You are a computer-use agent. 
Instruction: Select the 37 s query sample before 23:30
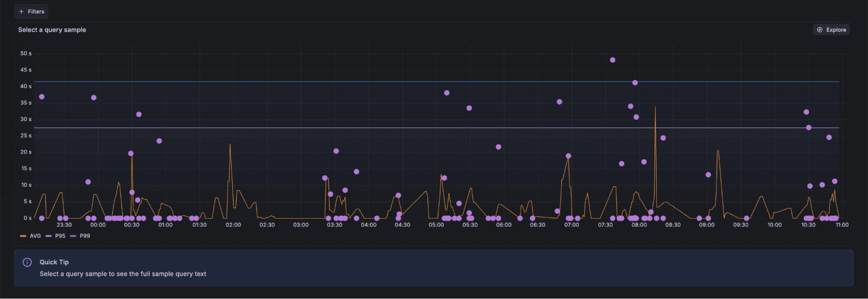(42, 97)
